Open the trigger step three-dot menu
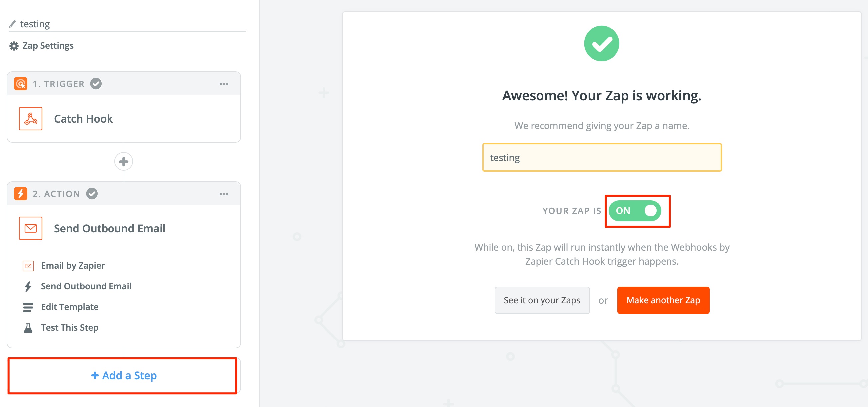 pyautogui.click(x=224, y=84)
